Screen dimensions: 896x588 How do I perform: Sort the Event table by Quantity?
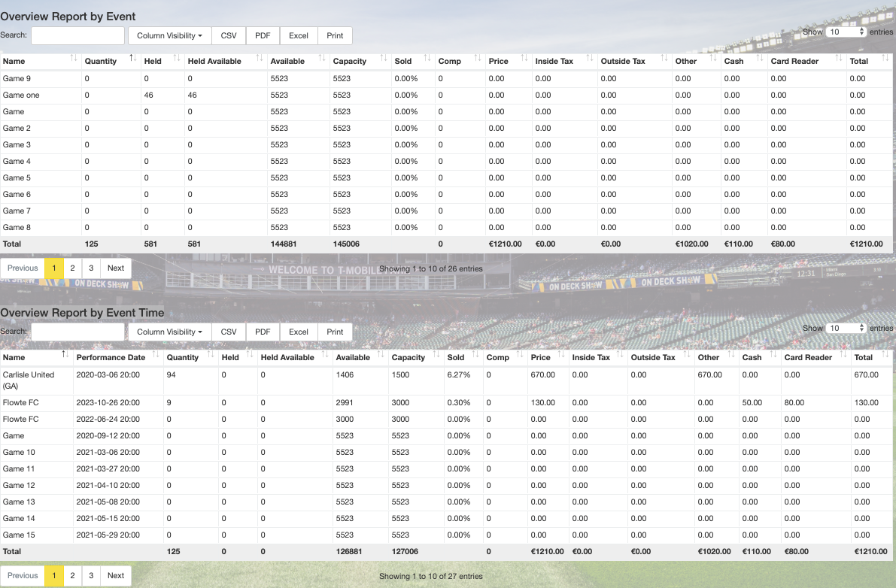111,61
